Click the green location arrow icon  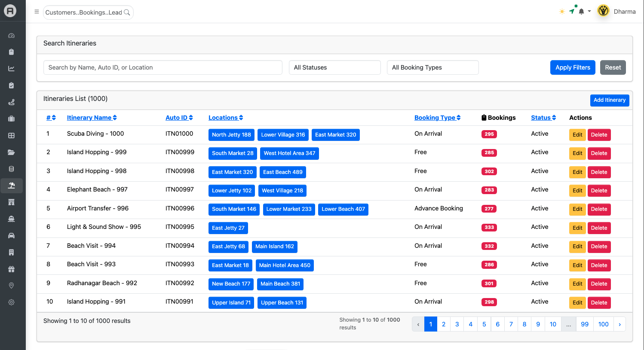pos(572,11)
